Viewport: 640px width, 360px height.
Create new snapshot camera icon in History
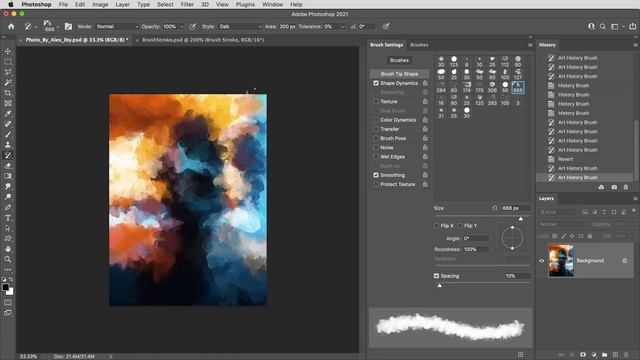point(614,187)
